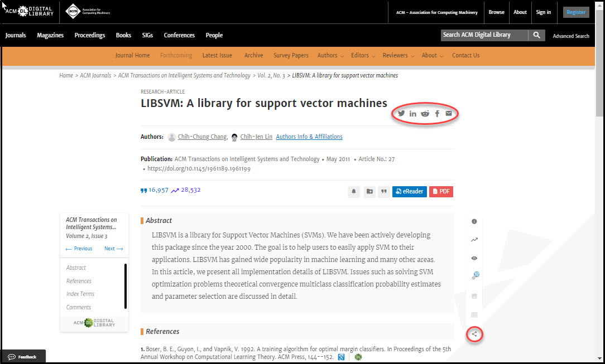
Task: Open the share icon in right sidebar
Action: [474, 334]
